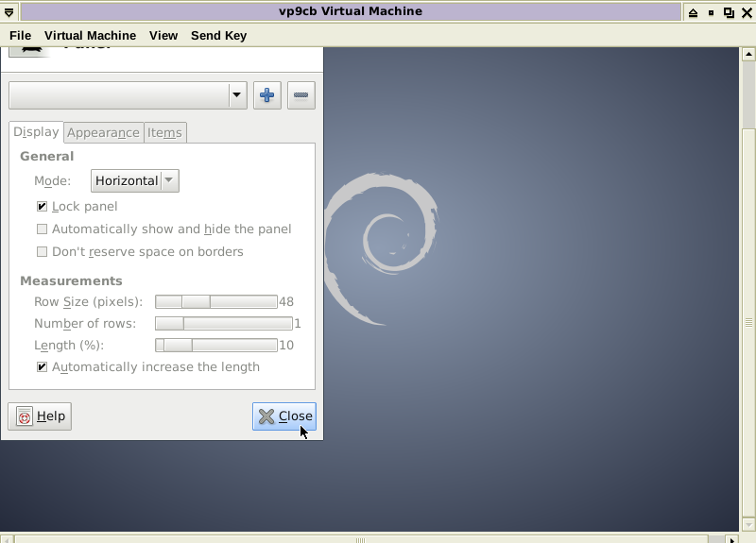Click the lifebuoy icon on Help button
The width and height of the screenshot is (756, 543).
[x=25, y=416]
